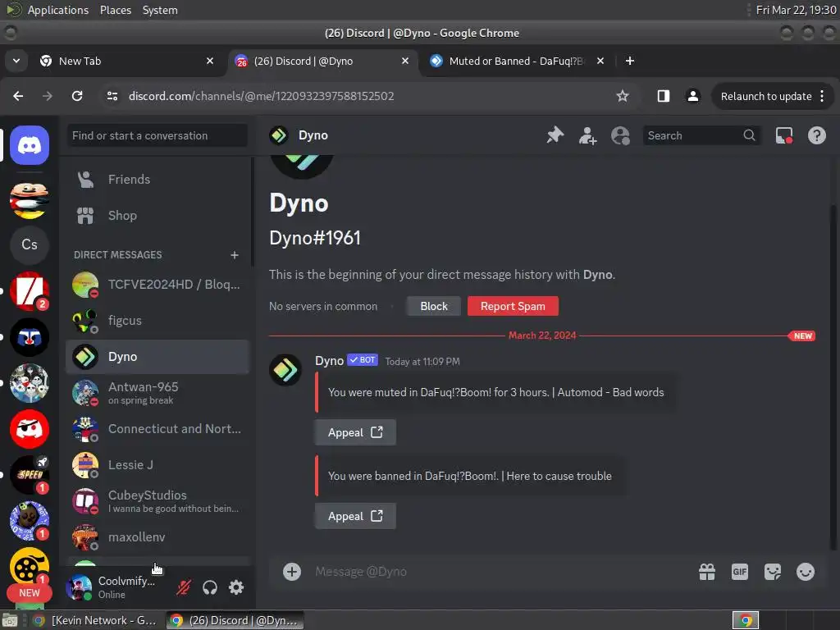Image resolution: width=840 pixels, height=630 pixels.
Task: Open the emoji picker
Action: [806, 572]
